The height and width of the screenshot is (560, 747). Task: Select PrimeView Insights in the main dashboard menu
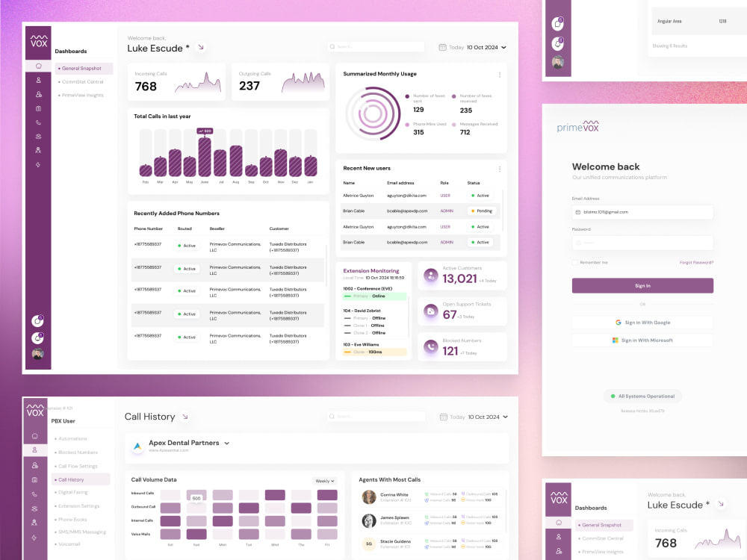(x=83, y=96)
